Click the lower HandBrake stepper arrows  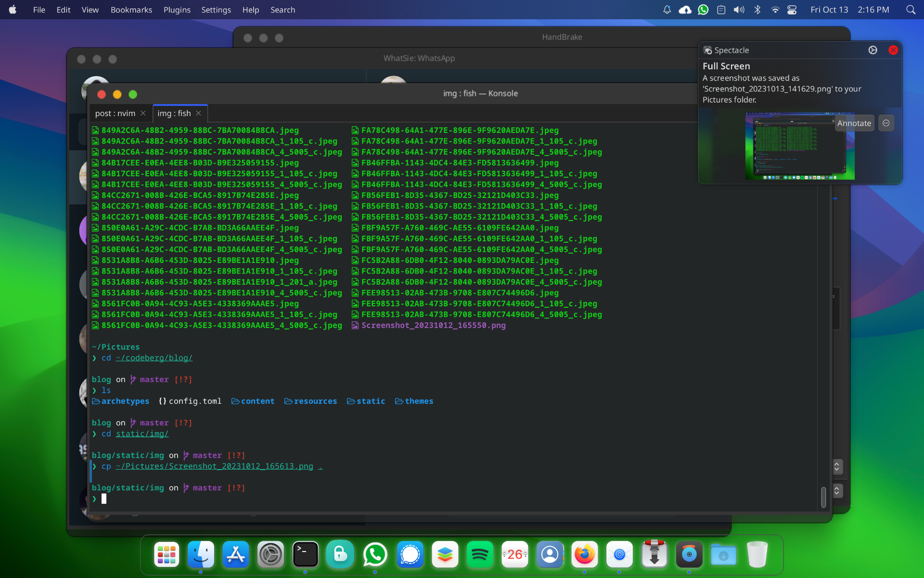[837, 491]
